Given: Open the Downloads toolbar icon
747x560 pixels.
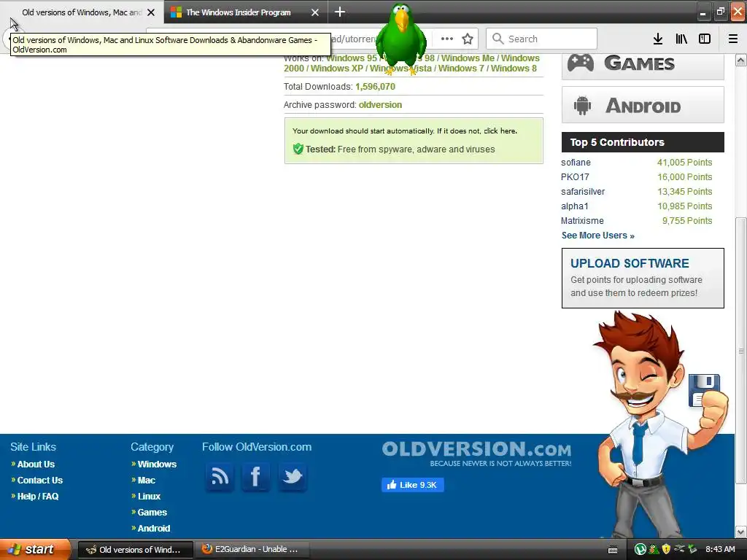Looking at the screenshot, I should [657, 39].
